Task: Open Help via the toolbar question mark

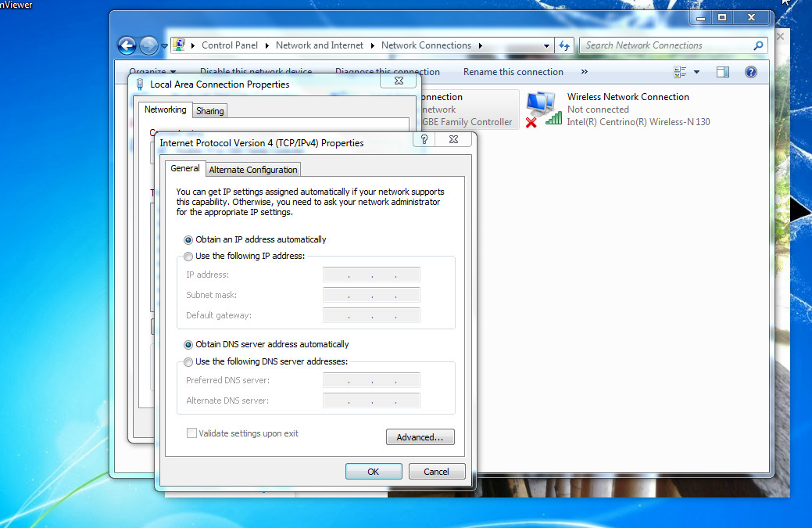Action: 750,71
